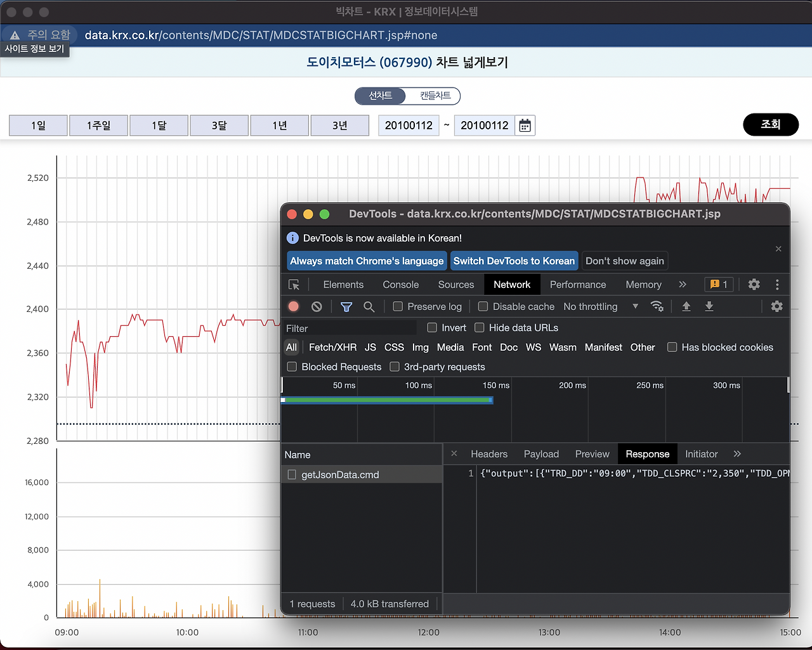Select the Network tab
Viewport: 812px width, 650px height.
pyautogui.click(x=512, y=285)
